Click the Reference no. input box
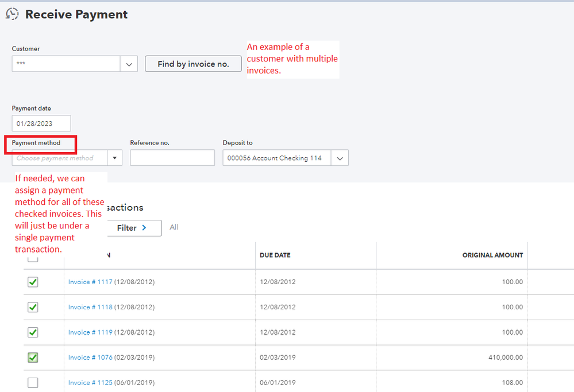 (x=172, y=158)
